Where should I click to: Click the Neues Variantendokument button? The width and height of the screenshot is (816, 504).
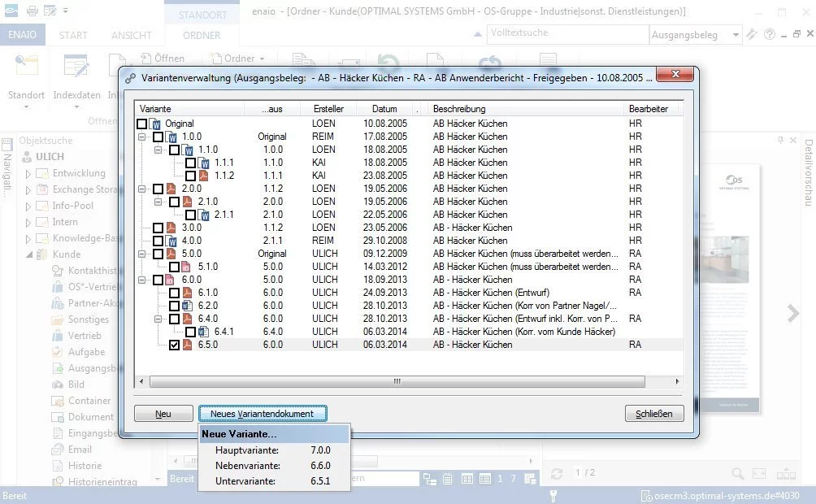263,414
